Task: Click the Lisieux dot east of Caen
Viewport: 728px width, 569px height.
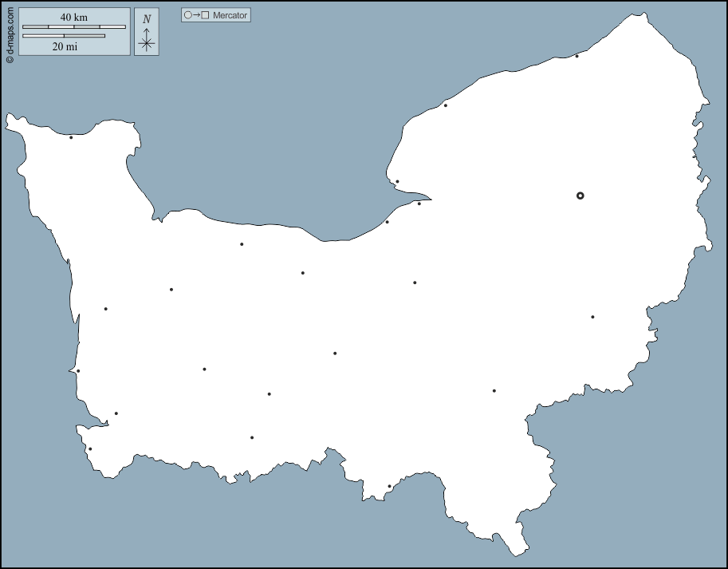Action: [x=415, y=283]
